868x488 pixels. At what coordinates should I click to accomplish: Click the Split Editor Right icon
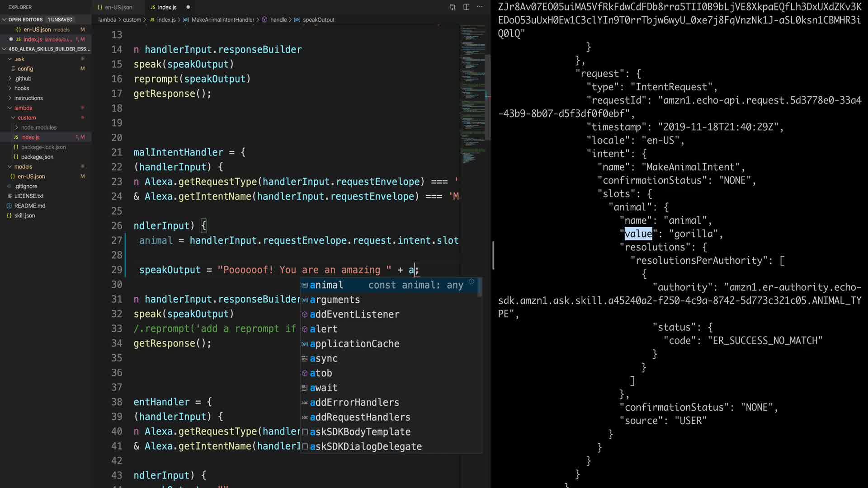point(466,7)
